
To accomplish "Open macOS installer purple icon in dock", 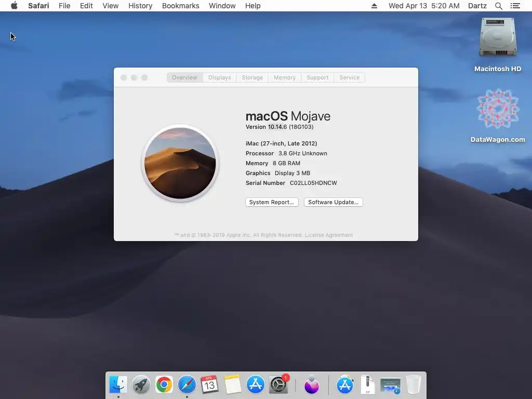I will [x=312, y=384].
